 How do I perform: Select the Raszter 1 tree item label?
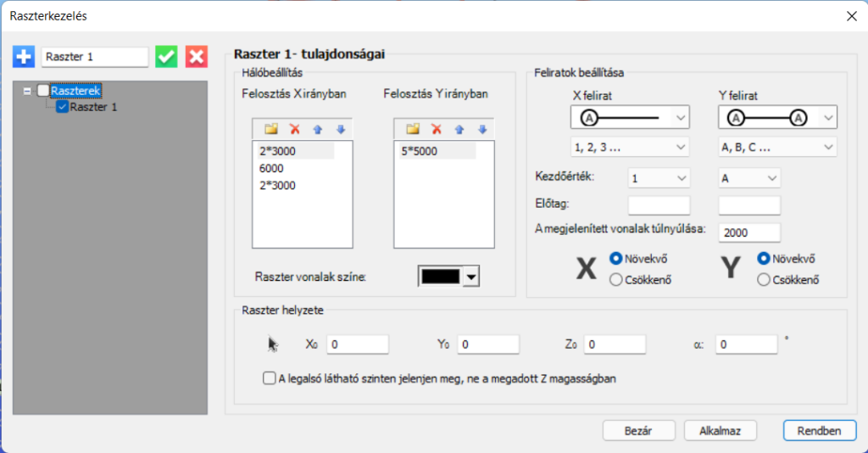click(x=93, y=107)
